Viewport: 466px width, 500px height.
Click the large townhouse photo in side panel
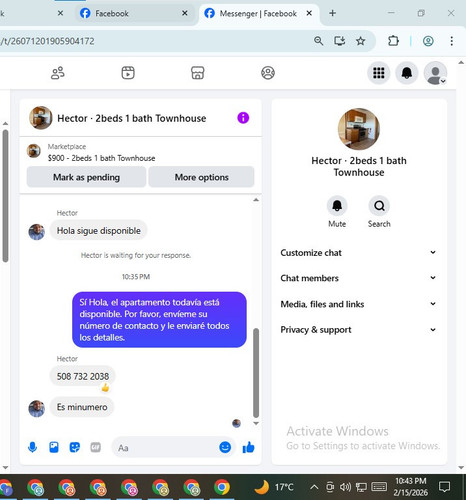tap(359, 129)
